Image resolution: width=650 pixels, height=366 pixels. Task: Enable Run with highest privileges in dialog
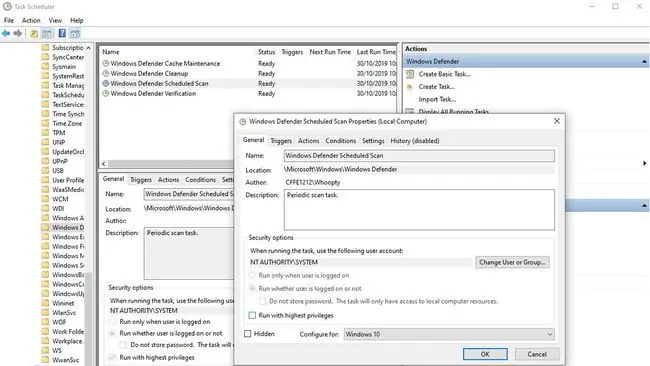pyautogui.click(x=252, y=315)
